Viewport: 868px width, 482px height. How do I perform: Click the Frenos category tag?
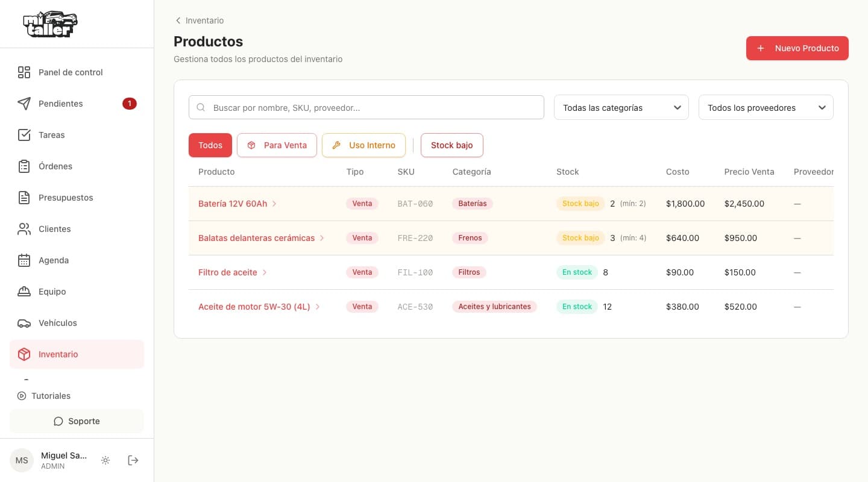pyautogui.click(x=470, y=238)
